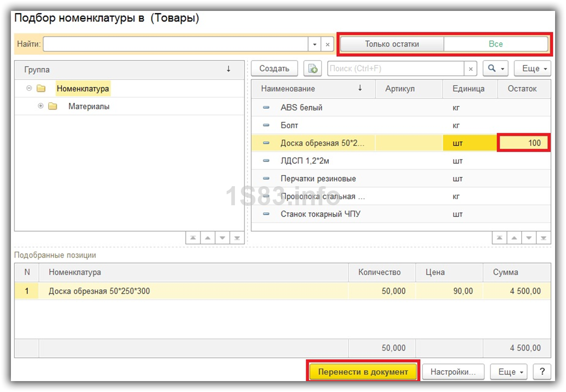This screenshot has height=392, width=566.
Task: Open the Найти field dropdown arrow
Action: (x=314, y=44)
